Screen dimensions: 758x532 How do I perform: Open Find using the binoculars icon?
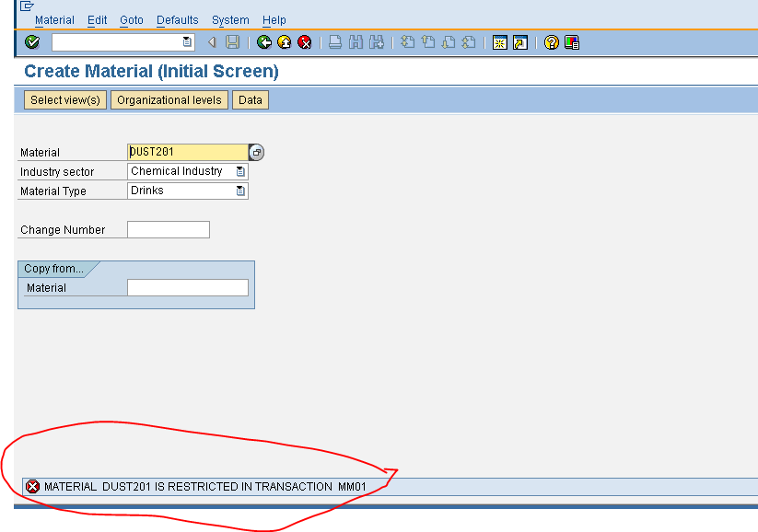356,41
